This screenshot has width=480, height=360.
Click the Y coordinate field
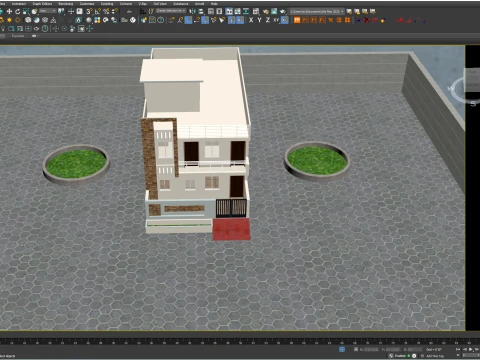point(393,350)
